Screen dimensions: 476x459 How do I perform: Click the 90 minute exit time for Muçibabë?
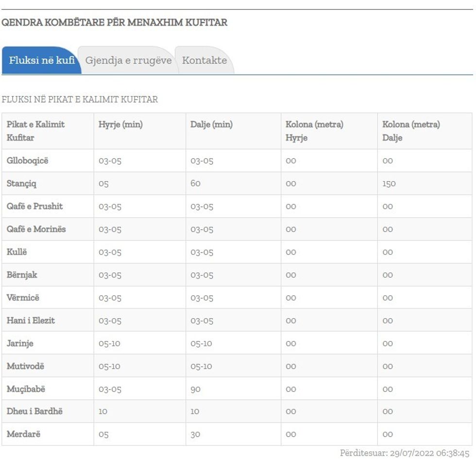tap(195, 390)
